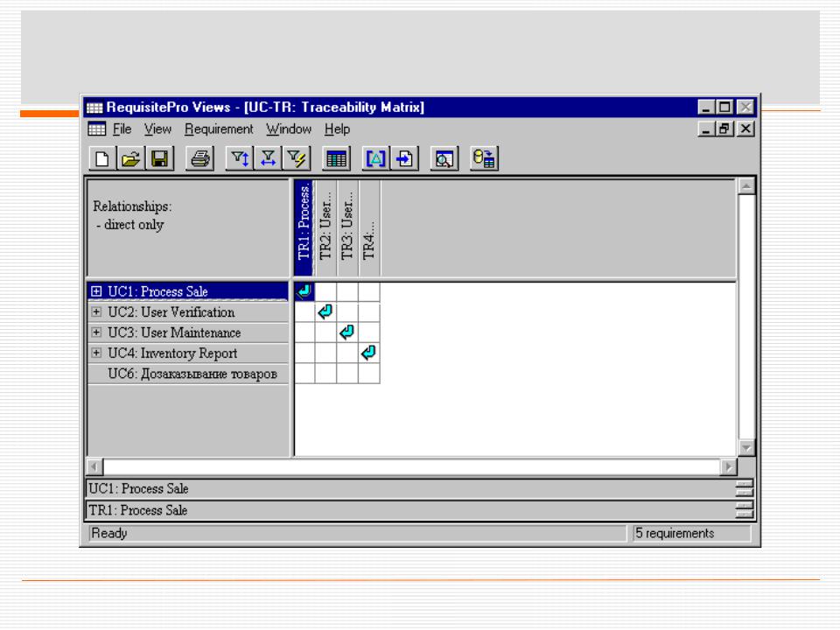Select row UC4: Inventory Report
The image size is (840, 630).
pos(187,353)
